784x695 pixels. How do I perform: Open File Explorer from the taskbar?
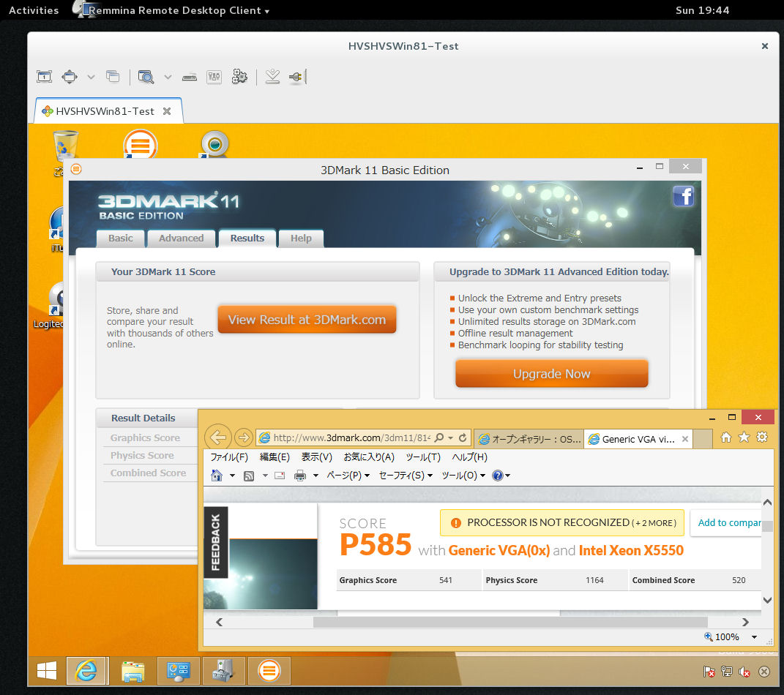(x=133, y=671)
